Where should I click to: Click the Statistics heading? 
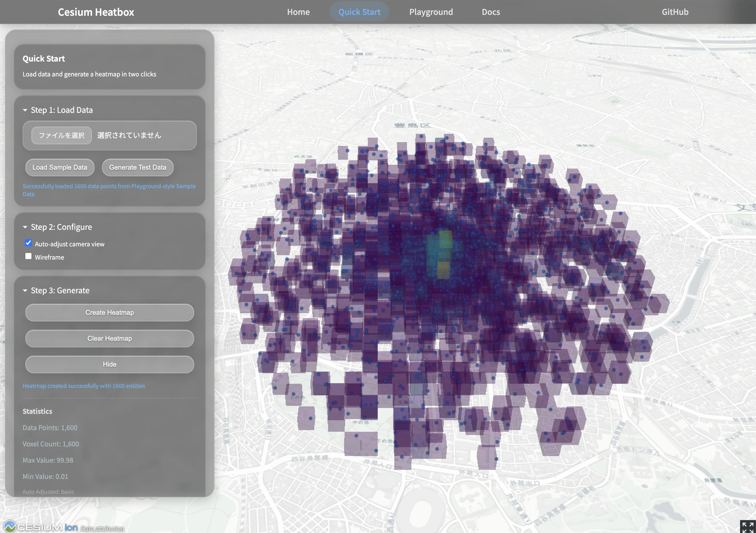pos(37,411)
